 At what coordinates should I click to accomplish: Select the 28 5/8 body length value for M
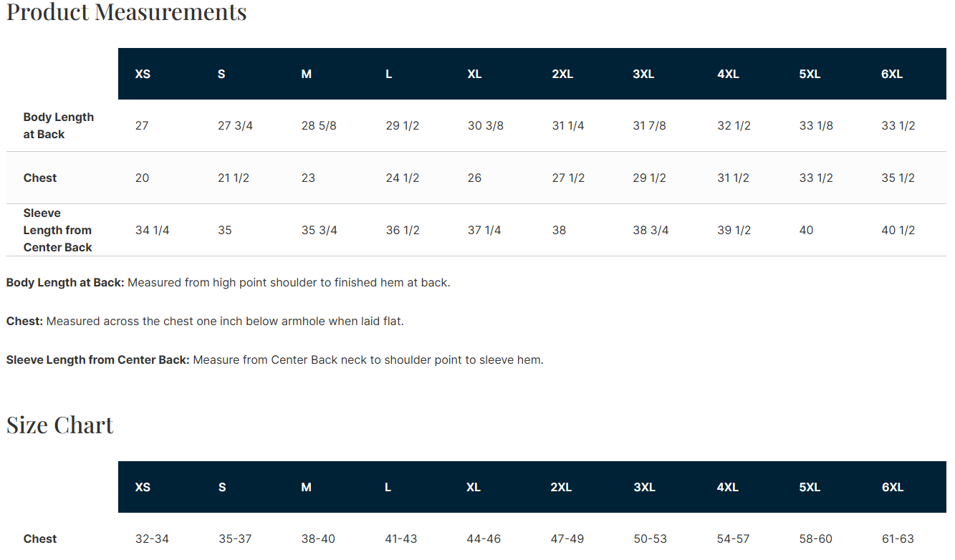click(x=319, y=125)
